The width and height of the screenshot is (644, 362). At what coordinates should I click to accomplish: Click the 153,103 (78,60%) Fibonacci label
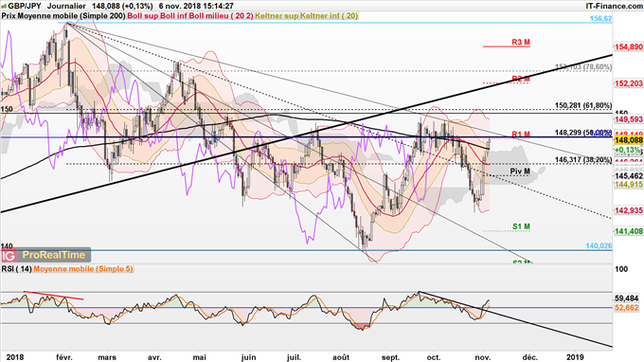[x=583, y=66]
